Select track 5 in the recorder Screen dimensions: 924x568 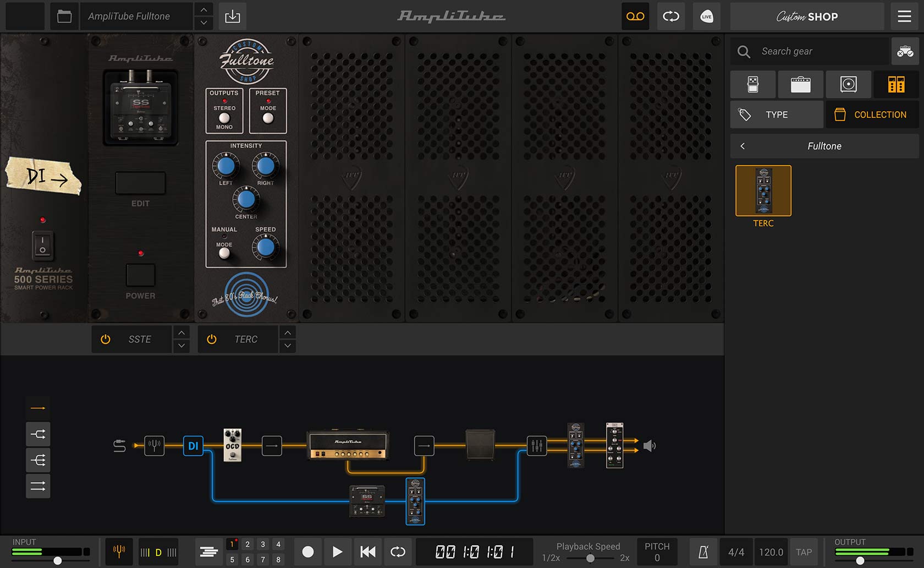(232, 560)
